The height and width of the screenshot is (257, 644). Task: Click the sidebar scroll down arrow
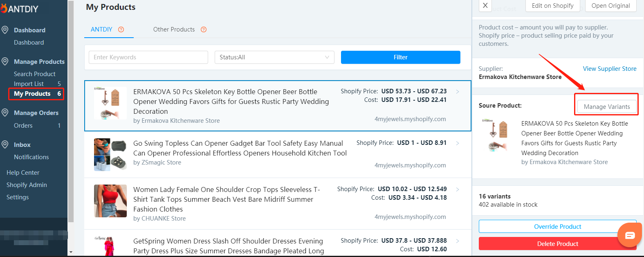click(x=71, y=252)
